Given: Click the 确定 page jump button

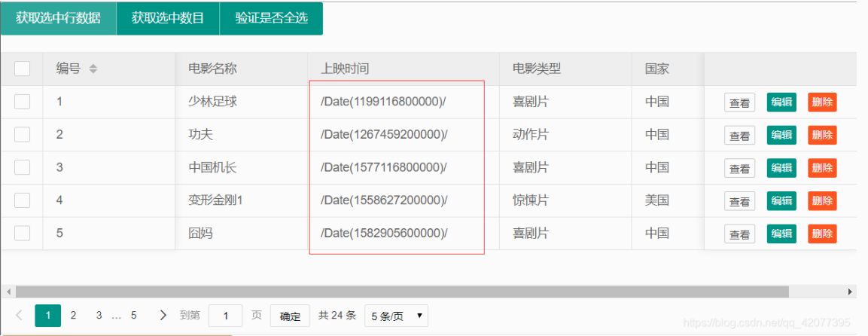Looking at the screenshot, I should coord(290,316).
